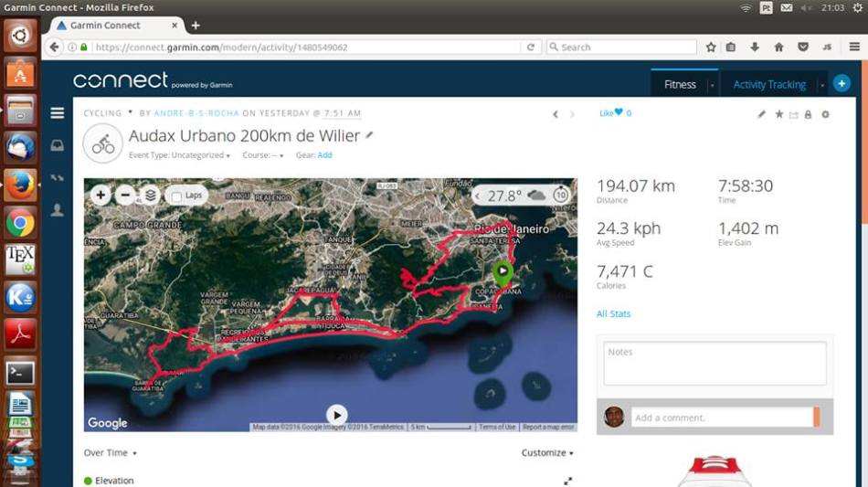Bookmark this page with star icon
This screenshot has height=487, width=868.
click(711, 47)
